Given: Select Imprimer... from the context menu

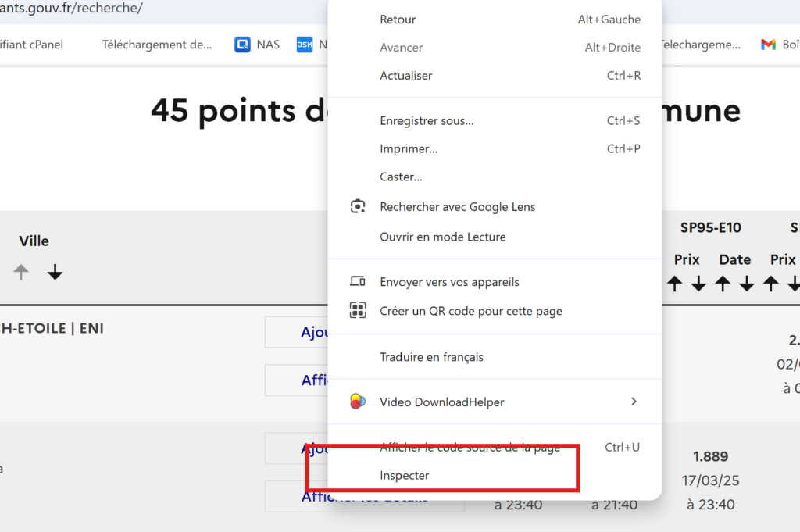Looking at the screenshot, I should click(x=409, y=148).
